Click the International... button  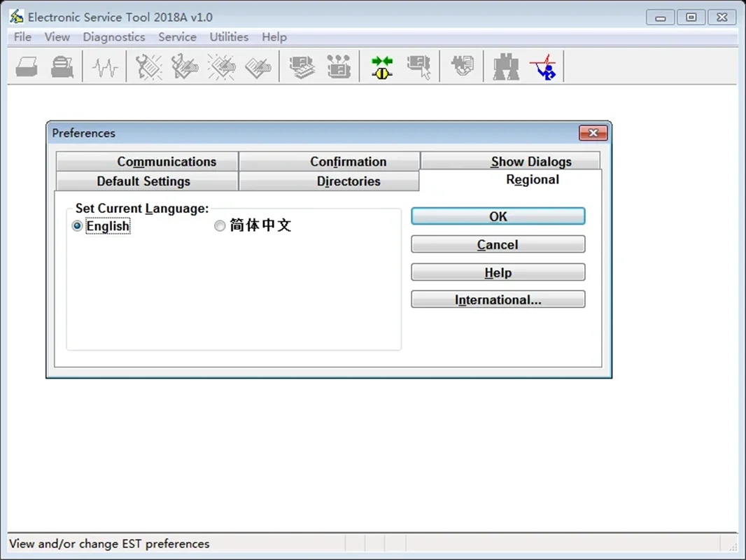pos(498,300)
